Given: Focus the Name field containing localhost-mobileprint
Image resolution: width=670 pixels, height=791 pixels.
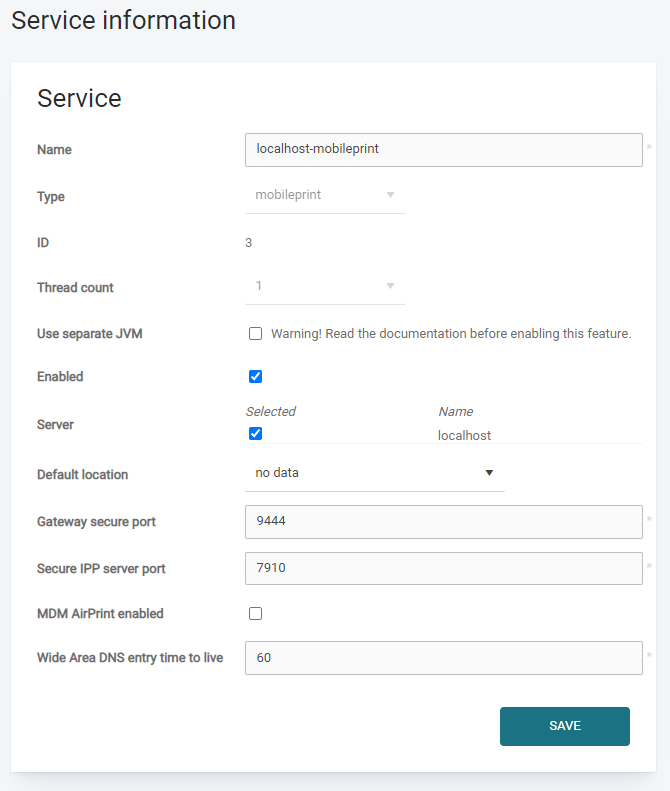Looking at the screenshot, I should pos(443,149).
